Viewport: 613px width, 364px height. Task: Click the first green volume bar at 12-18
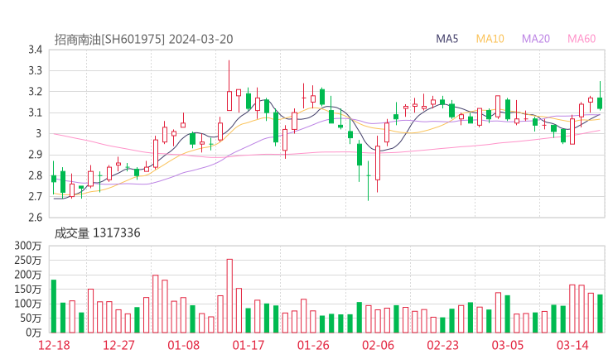54,306
